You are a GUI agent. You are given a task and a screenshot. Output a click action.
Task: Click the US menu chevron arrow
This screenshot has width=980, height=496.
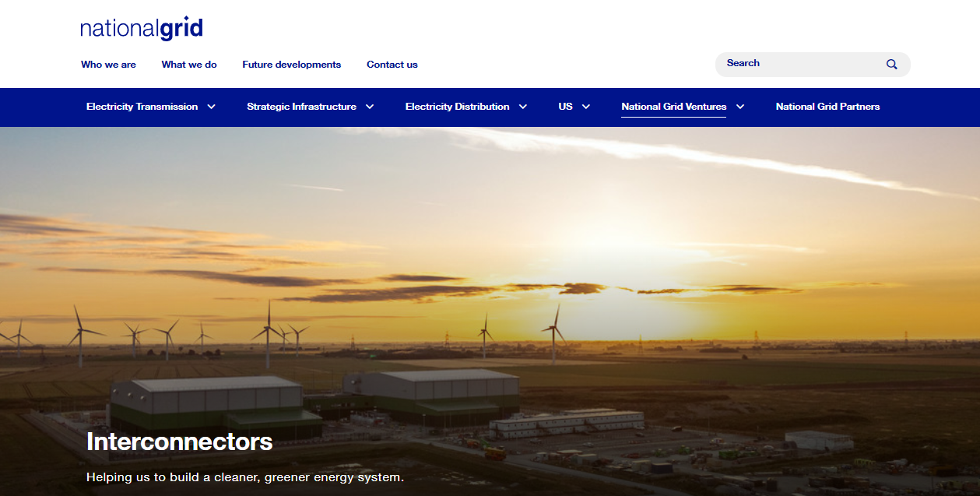click(585, 107)
